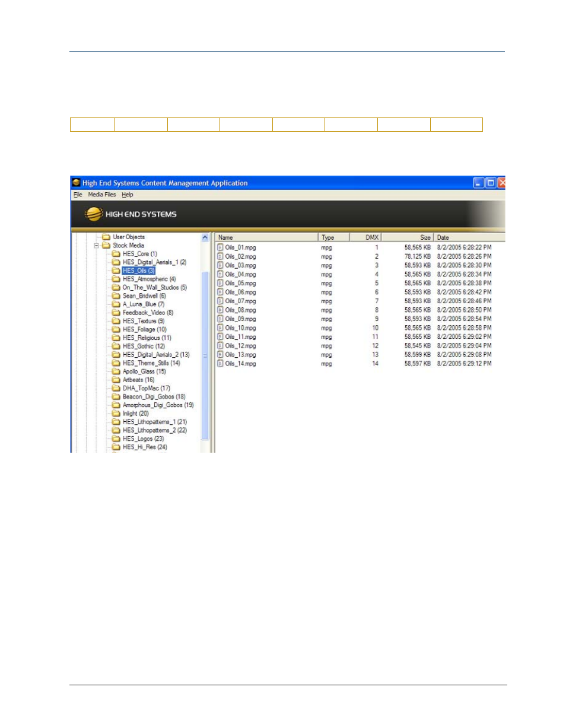Sort the file list by Date column
566x728 pixels.
pyautogui.click(x=469, y=237)
